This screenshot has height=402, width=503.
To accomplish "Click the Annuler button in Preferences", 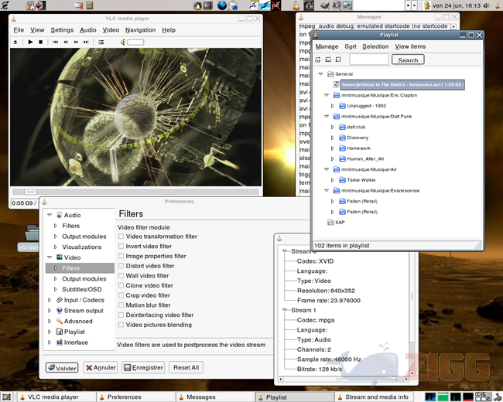I will [x=101, y=368].
